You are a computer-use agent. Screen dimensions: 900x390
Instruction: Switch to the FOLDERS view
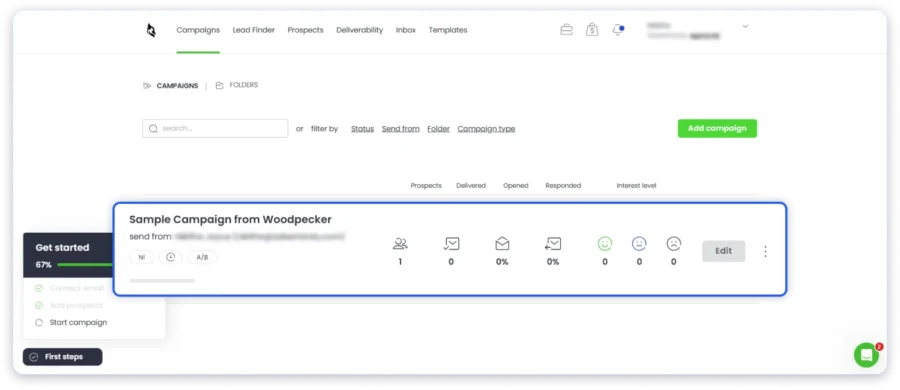[x=243, y=85]
